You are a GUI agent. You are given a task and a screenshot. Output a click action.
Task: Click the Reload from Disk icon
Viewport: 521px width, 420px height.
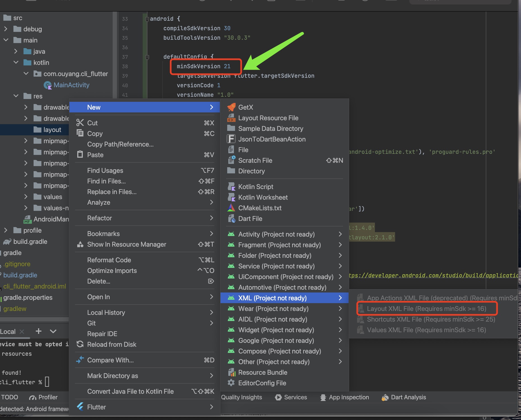pyautogui.click(x=80, y=344)
